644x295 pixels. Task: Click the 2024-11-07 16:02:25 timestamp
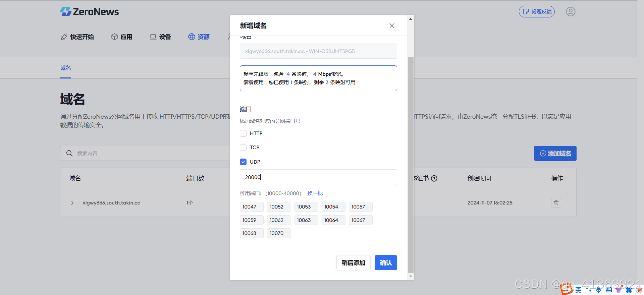coord(490,203)
